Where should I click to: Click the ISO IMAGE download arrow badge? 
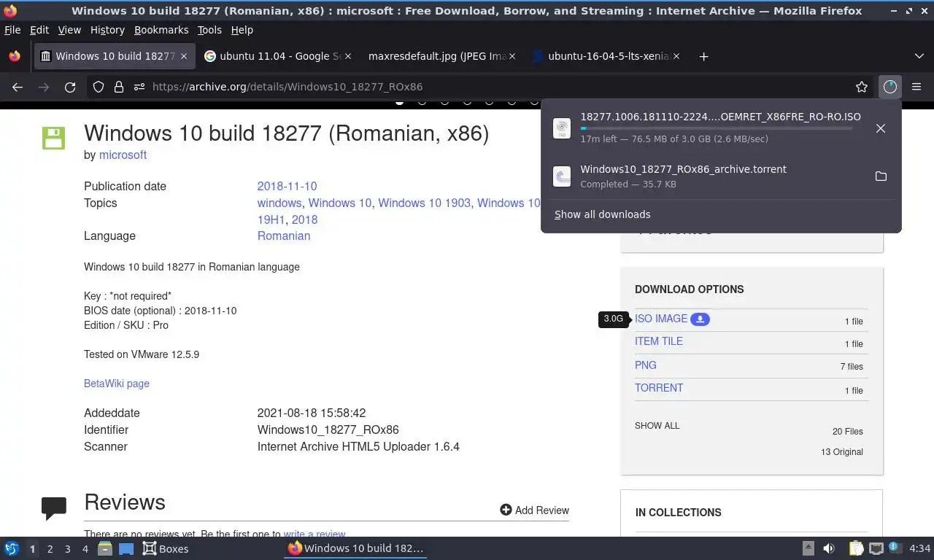700,319
